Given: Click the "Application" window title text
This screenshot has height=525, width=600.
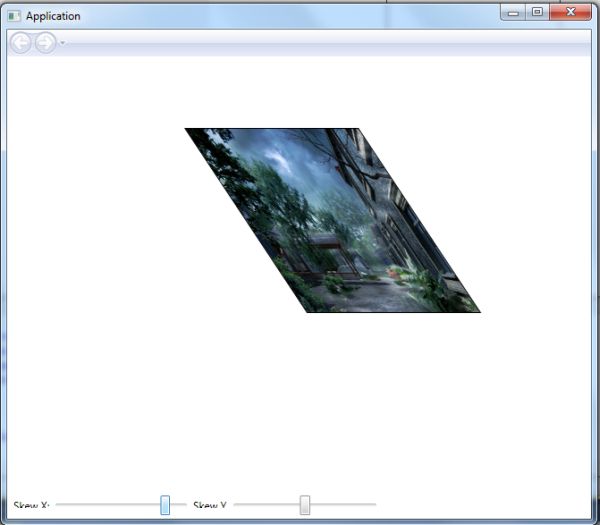Looking at the screenshot, I should (53, 16).
